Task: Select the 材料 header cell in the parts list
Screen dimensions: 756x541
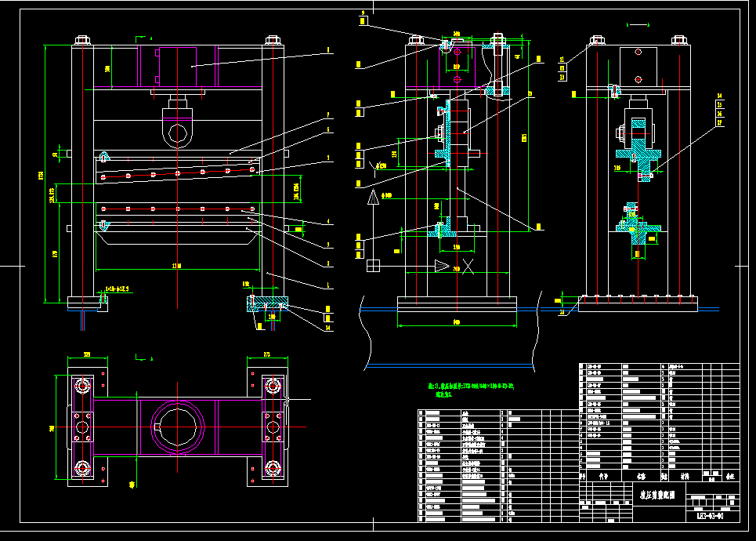Action: [x=685, y=477]
